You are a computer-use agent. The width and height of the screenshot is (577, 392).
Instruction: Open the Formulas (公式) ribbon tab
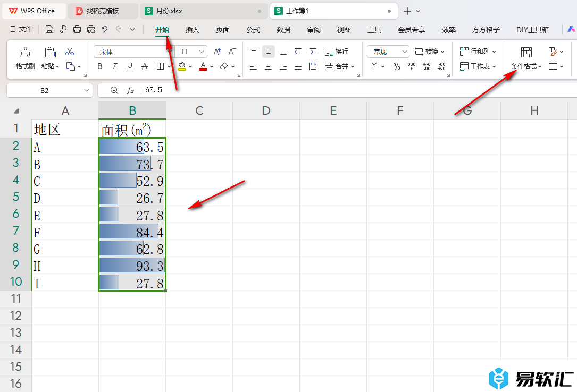click(x=253, y=30)
